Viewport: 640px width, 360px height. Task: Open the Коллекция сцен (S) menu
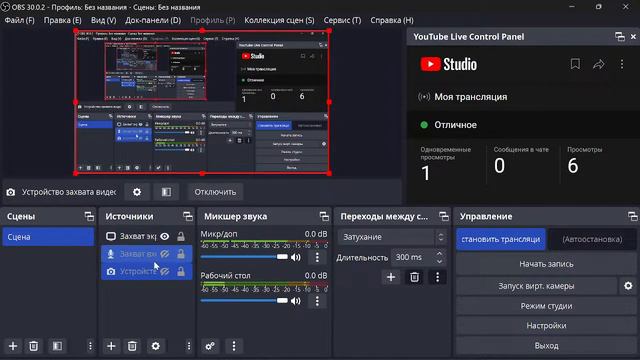[279, 20]
